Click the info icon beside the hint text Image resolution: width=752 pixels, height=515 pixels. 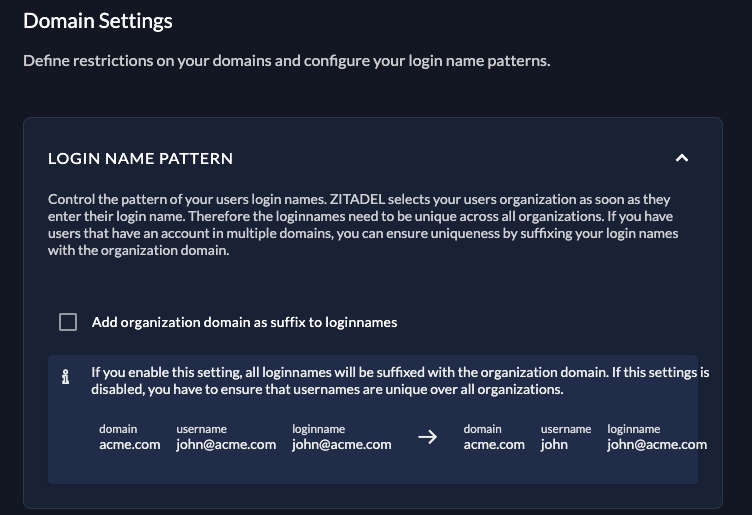point(66,378)
